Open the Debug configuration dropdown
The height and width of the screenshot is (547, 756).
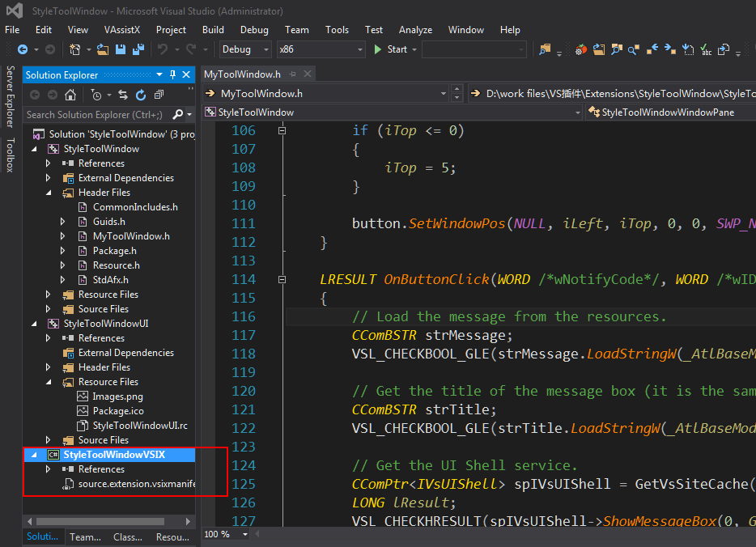coord(265,49)
